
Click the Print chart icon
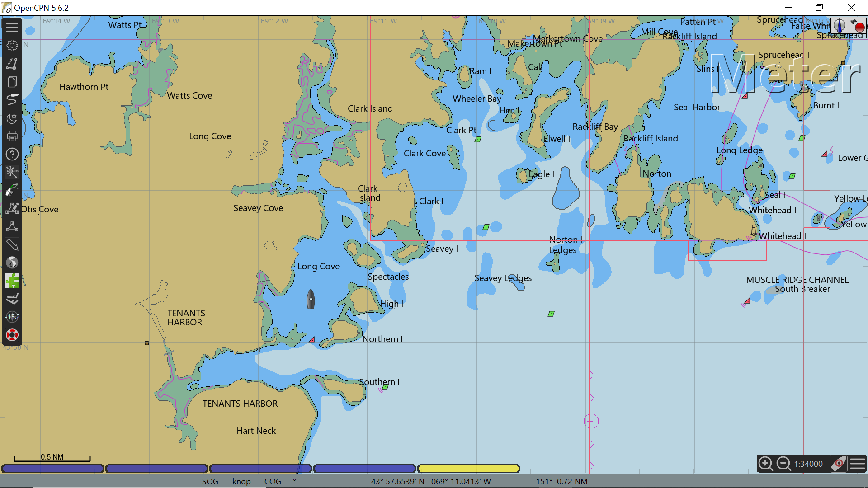point(12,136)
